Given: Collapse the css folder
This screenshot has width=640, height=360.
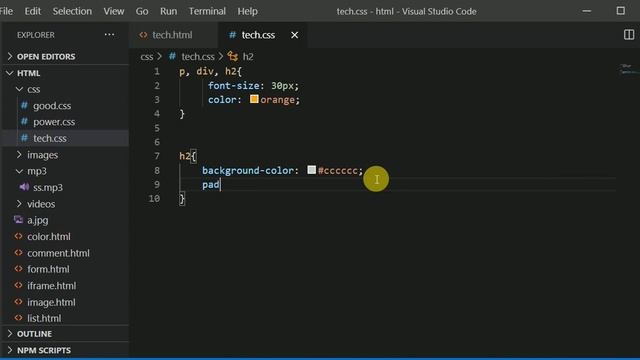Looking at the screenshot, I should pyautogui.click(x=19, y=89).
